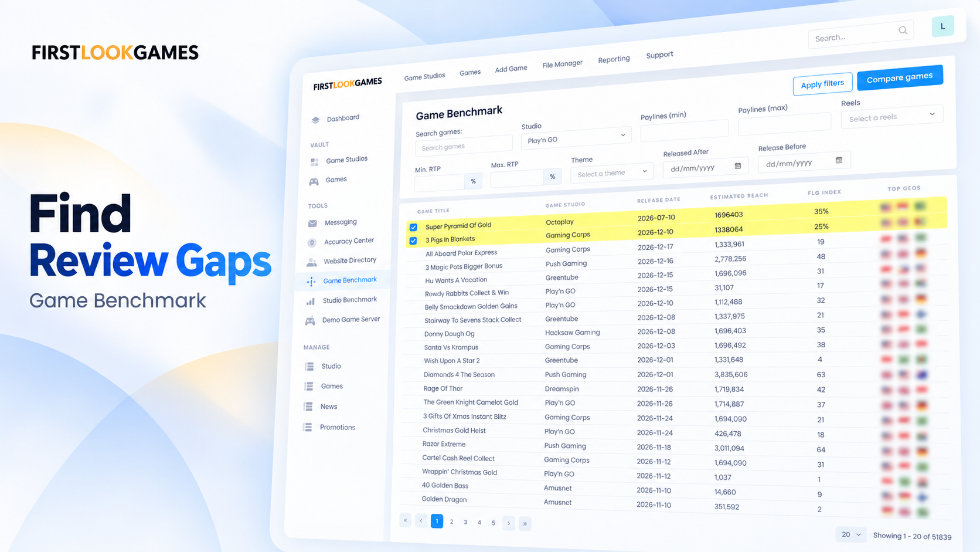Image resolution: width=980 pixels, height=552 pixels.
Task: Go to page 5
Action: coord(494,523)
